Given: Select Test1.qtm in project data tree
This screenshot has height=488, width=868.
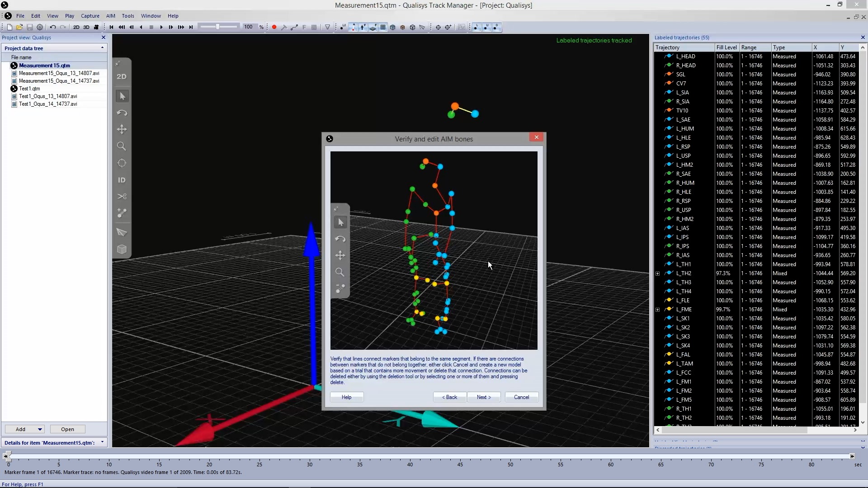Looking at the screenshot, I should (x=29, y=89).
